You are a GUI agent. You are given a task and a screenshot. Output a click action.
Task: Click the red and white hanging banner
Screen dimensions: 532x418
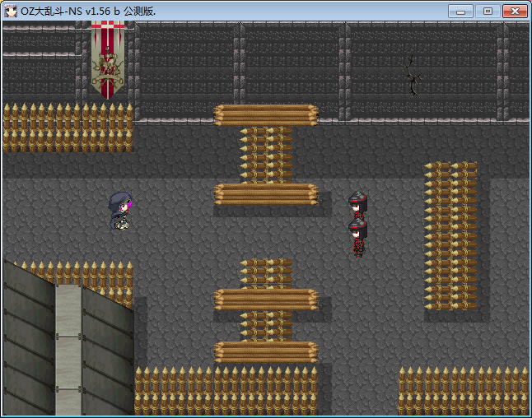108,60
